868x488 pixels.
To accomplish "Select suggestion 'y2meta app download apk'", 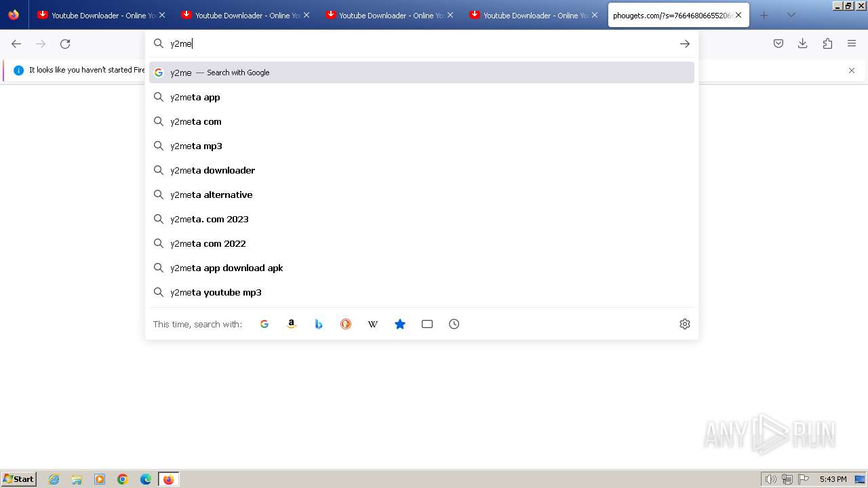I will 422,268.
